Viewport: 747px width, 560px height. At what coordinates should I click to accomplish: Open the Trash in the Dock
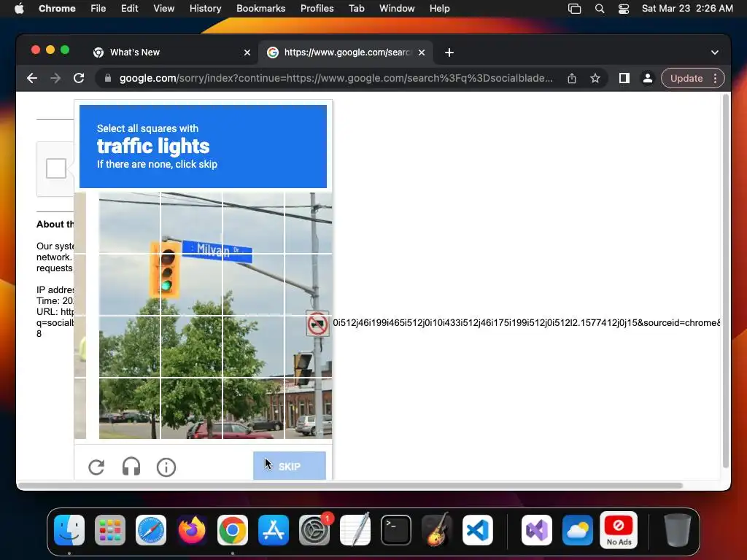click(x=678, y=530)
